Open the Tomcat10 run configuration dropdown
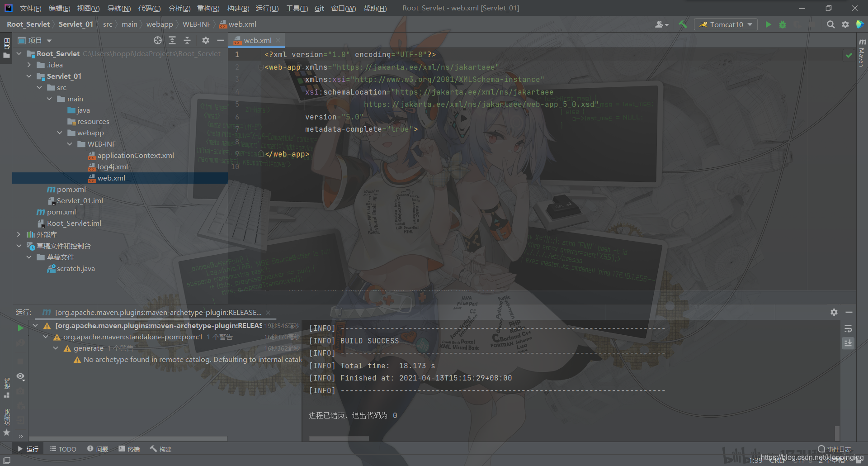The height and width of the screenshot is (466, 868). point(726,24)
